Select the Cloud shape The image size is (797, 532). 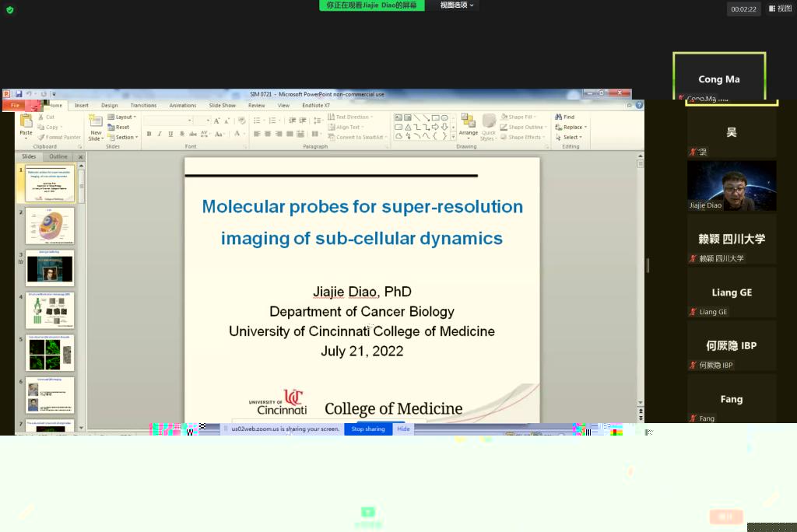(398, 136)
